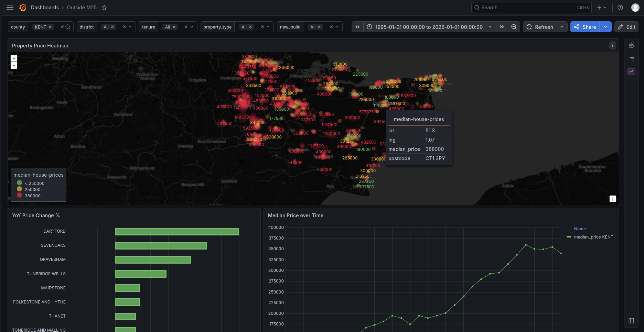This screenshot has height=332, width=644.
Task: Click Median Price over Time title
Action: [296, 215]
